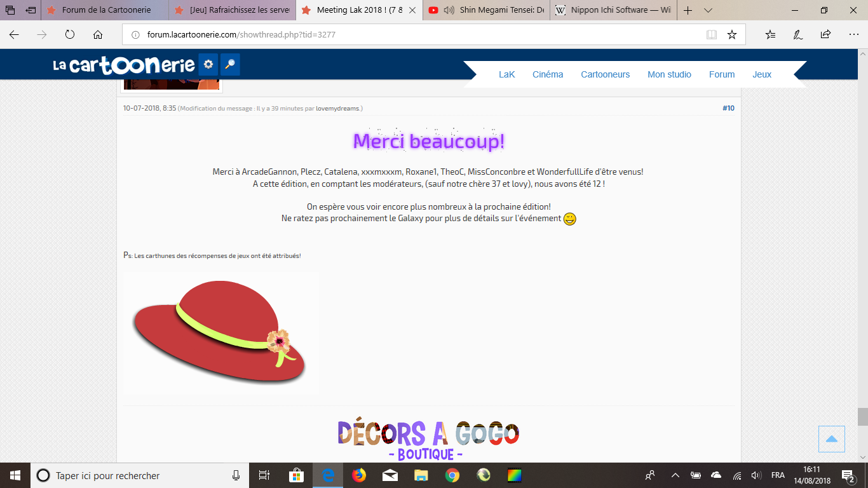This screenshot has width=868, height=488.
Task: Click the magnifier search icon beside the logo
Action: (x=230, y=64)
